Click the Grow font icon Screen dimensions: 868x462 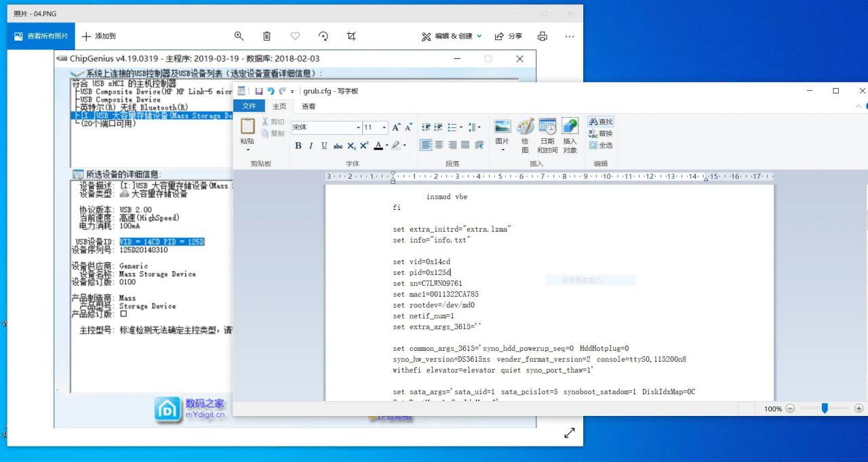[x=396, y=127]
